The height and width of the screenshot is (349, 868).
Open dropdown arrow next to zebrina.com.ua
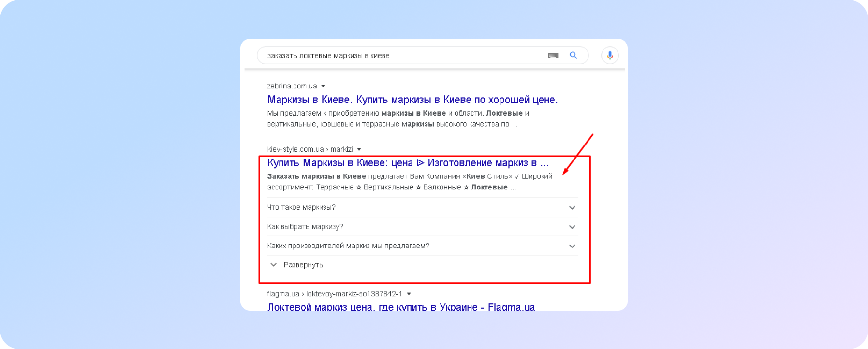click(323, 86)
